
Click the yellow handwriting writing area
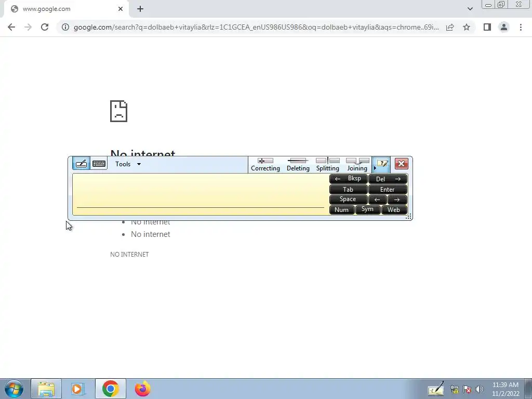200,194
